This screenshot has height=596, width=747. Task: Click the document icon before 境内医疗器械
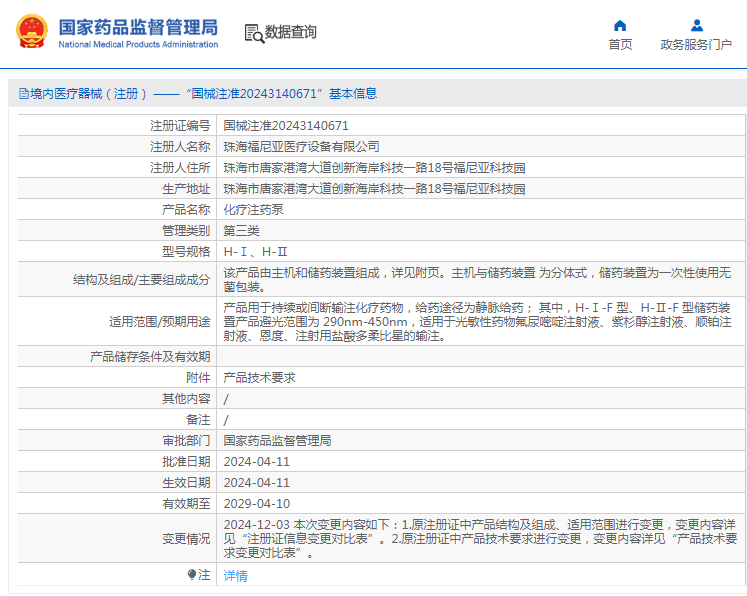pyautogui.click(x=23, y=94)
